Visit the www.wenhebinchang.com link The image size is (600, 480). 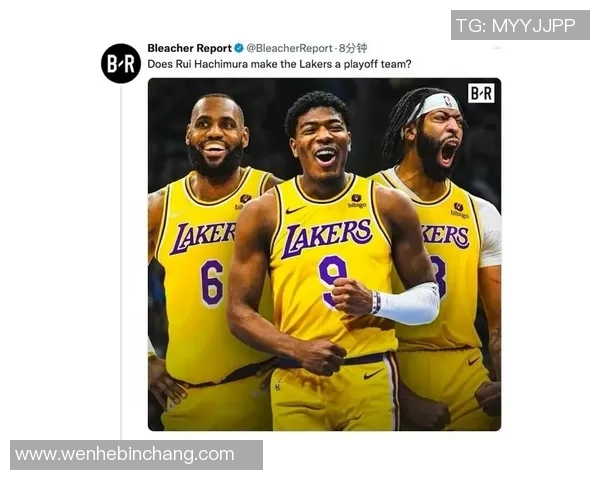pos(125,455)
